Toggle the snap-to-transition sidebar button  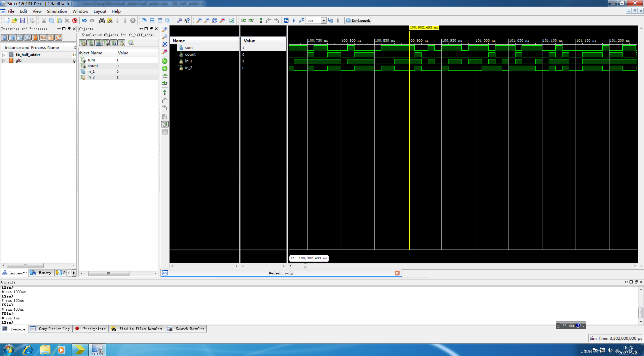point(165,124)
